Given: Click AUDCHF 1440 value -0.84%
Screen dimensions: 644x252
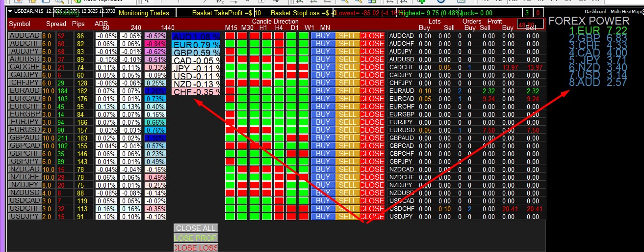Looking at the screenshot, I should pos(156,44).
